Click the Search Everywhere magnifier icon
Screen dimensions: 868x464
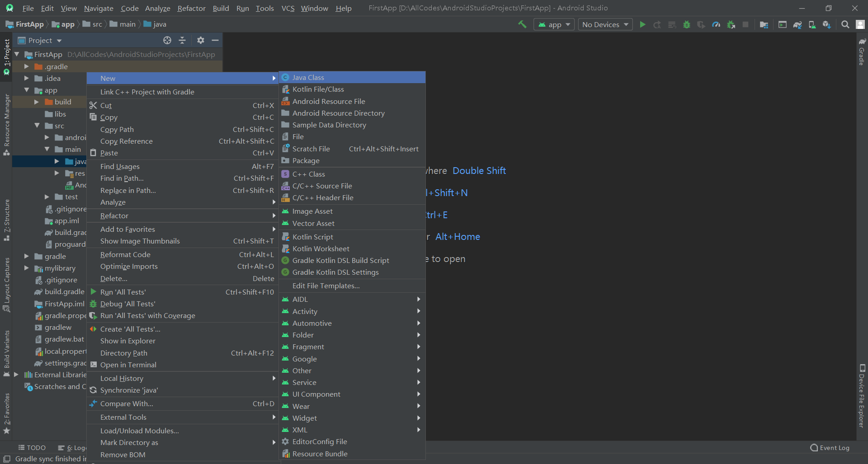(x=845, y=24)
